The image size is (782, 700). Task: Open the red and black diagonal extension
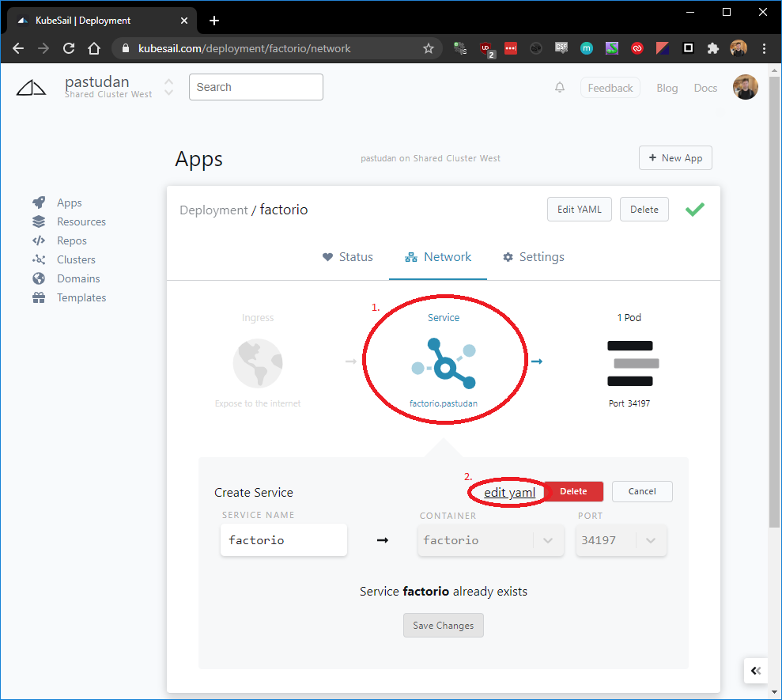663,48
